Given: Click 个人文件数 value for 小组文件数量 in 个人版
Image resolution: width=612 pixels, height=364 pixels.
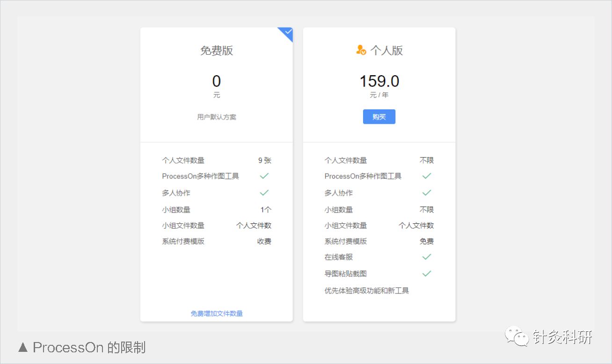Looking at the screenshot, I should pos(416,225).
